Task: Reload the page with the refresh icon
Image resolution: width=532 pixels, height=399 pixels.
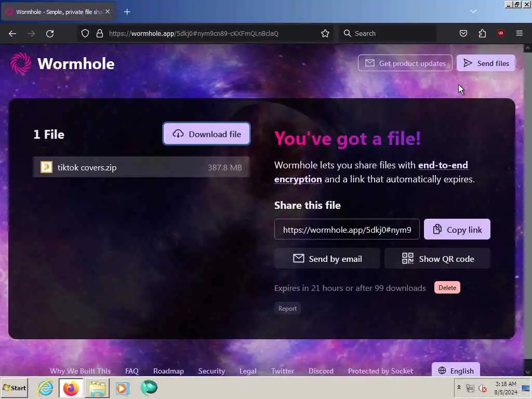Action: coord(50,33)
